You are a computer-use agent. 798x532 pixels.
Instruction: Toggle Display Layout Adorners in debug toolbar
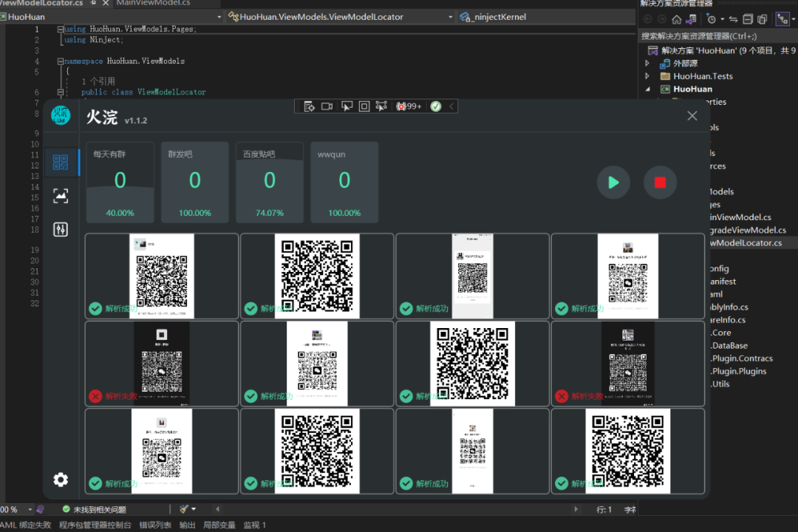tap(364, 106)
